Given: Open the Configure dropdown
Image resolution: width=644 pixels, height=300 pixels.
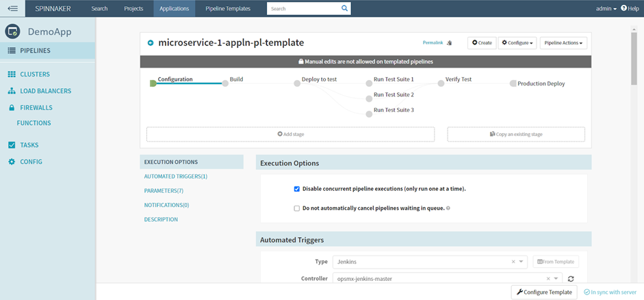Looking at the screenshot, I should [x=517, y=42].
